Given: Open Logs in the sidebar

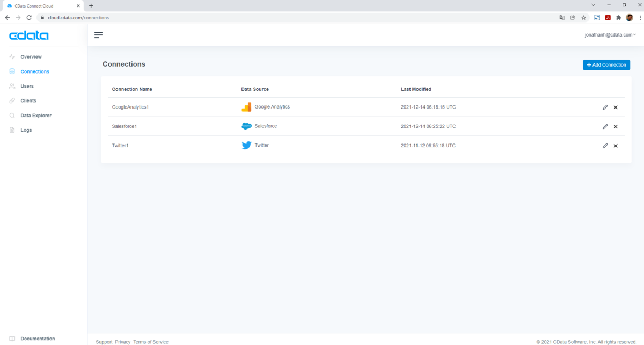Looking at the screenshot, I should pos(26,130).
